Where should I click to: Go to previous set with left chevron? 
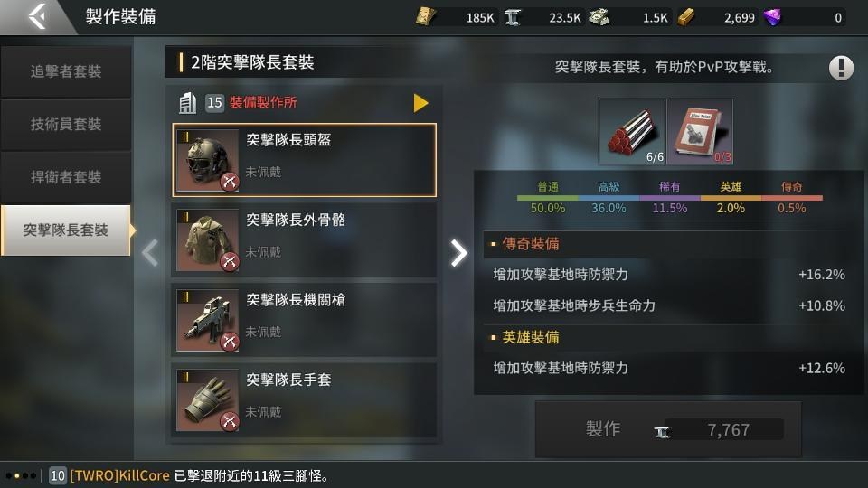coord(150,253)
